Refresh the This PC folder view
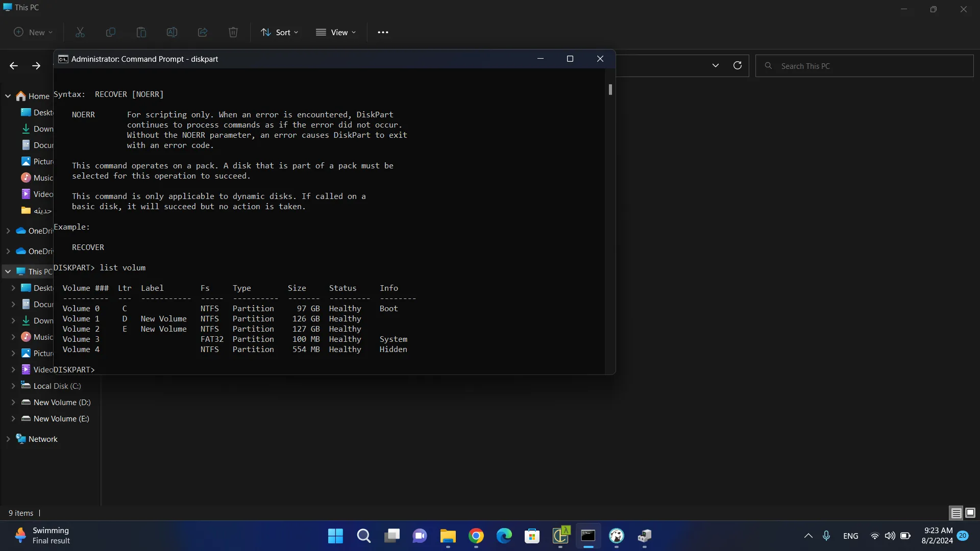Image resolution: width=980 pixels, height=551 pixels. coord(737,65)
